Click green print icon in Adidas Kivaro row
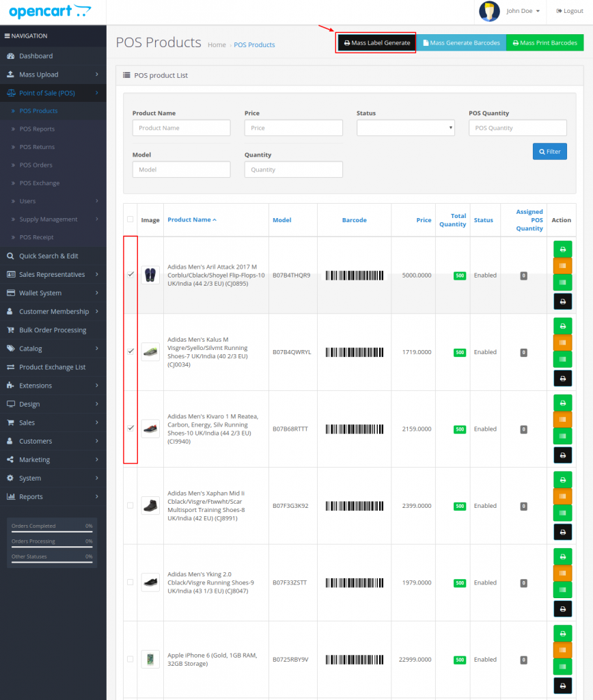This screenshot has width=593, height=700. pyautogui.click(x=563, y=403)
